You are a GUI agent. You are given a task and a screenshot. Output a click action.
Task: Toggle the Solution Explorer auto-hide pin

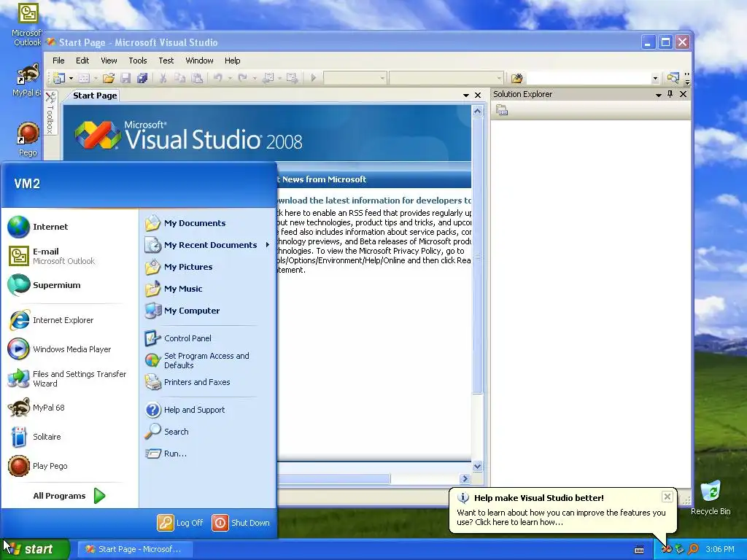(x=670, y=94)
